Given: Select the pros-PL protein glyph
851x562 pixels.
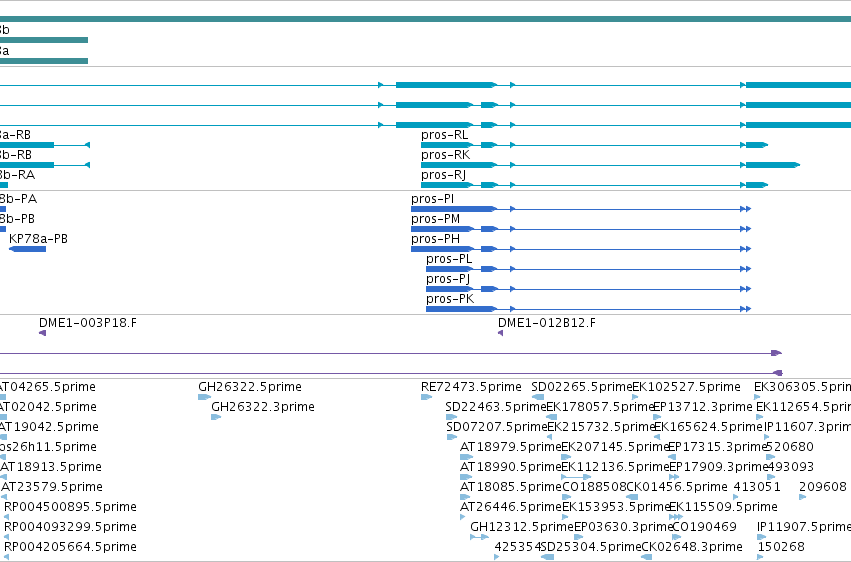Looking at the screenshot, I should tap(588, 269).
